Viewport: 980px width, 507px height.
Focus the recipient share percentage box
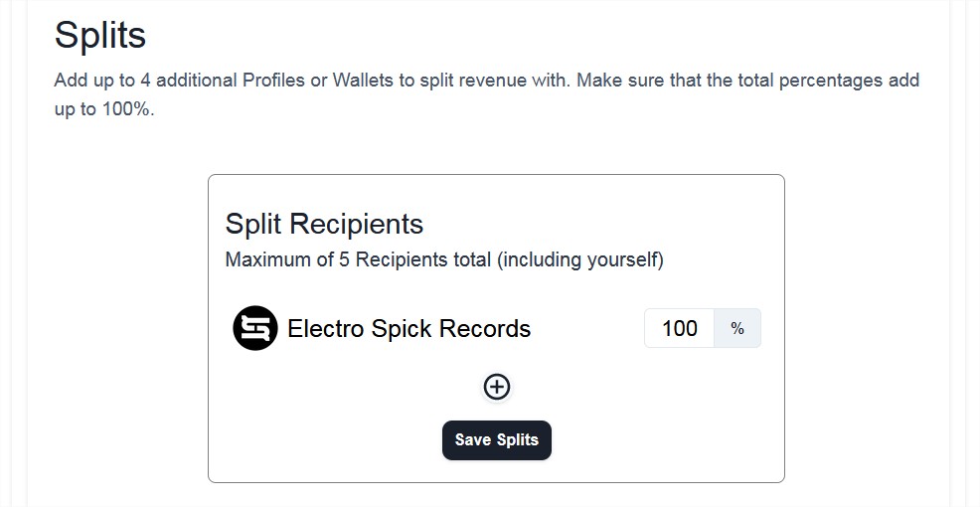[680, 328]
